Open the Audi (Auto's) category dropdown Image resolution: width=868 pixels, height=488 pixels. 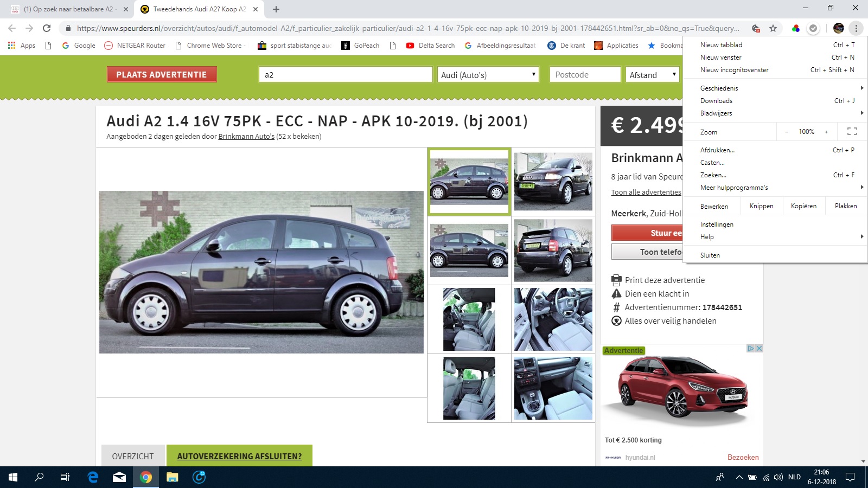pyautogui.click(x=488, y=75)
